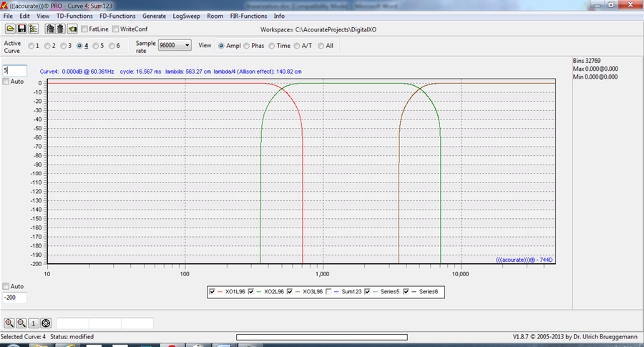This screenshot has width=644, height=347.
Task: Switch the view to Phas
Action: (246, 46)
